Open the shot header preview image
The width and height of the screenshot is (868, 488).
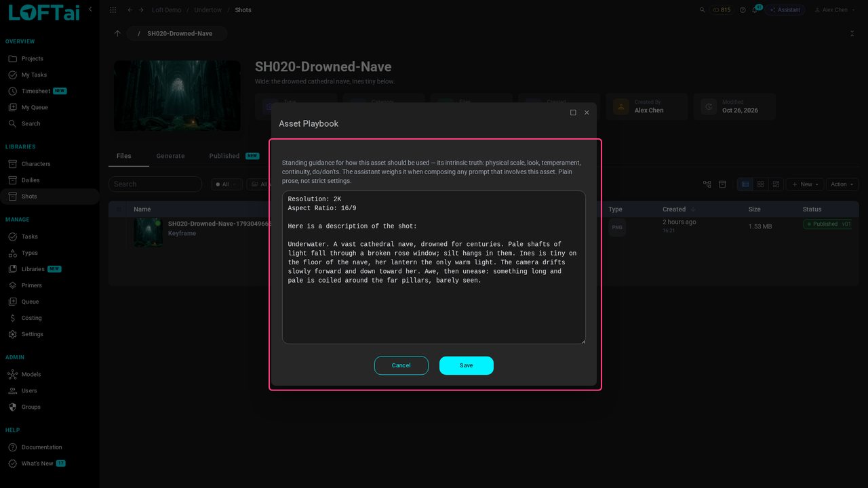click(x=177, y=96)
